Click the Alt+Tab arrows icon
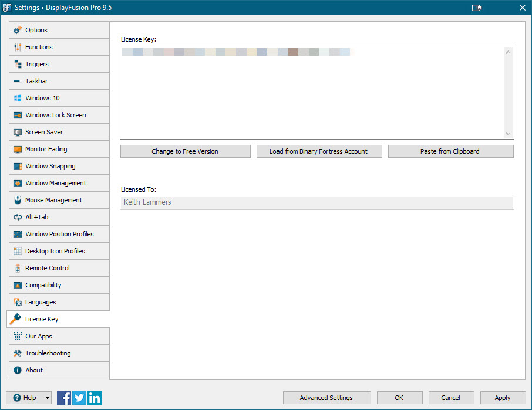The image size is (532, 410). coord(18,217)
